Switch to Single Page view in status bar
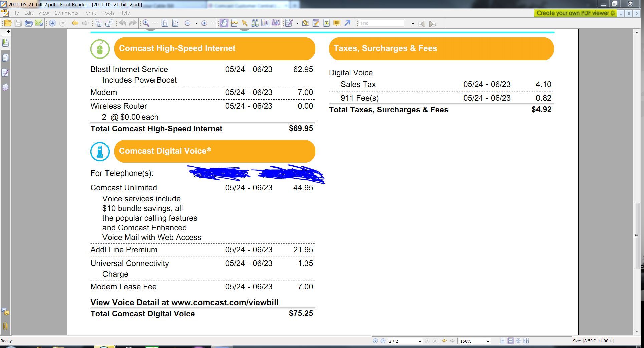The image size is (644, 348). pos(503,341)
